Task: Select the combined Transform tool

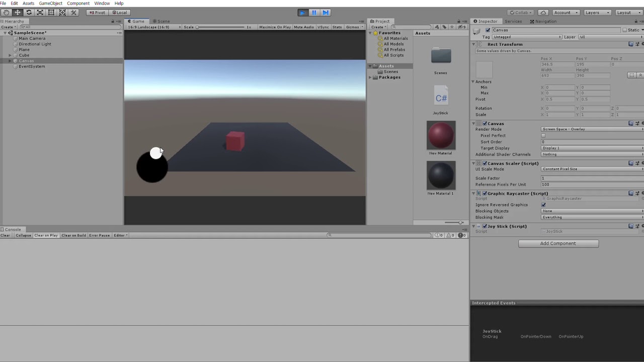Action: 62,13
